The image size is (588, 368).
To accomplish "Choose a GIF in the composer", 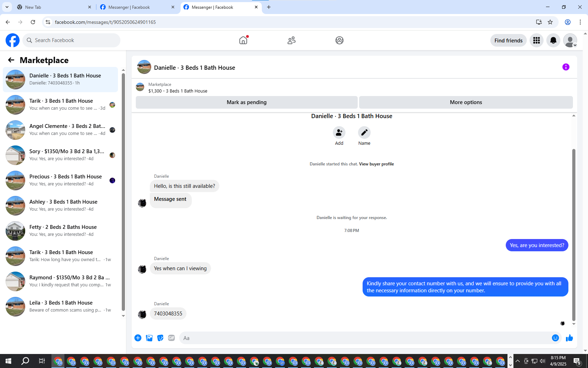I will click(x=171, y=338).
